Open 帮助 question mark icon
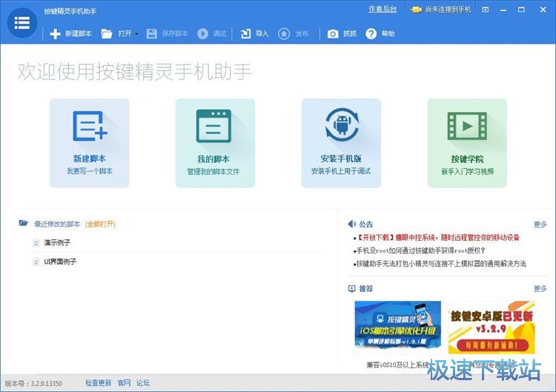Viewport: 556px width, 392px height. pyautogui.click(x=371, y=33)
